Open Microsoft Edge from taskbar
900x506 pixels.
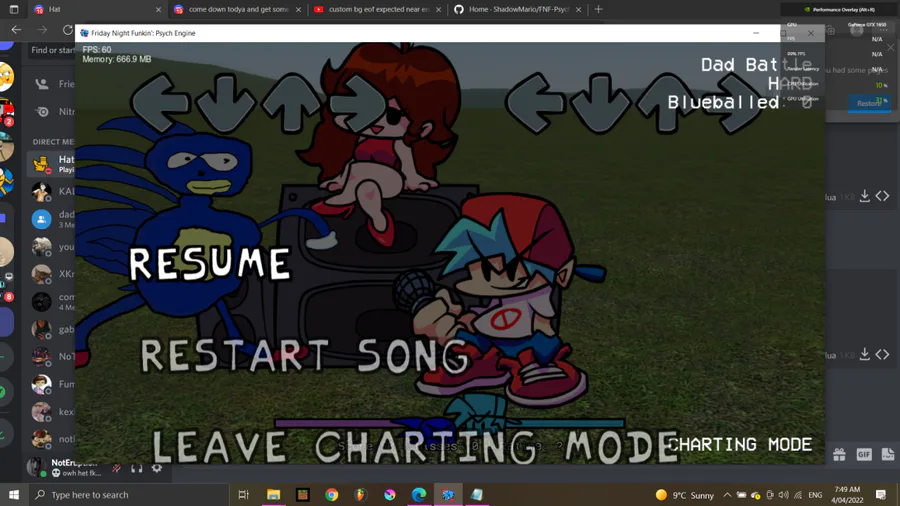click(x=419, y=495)
